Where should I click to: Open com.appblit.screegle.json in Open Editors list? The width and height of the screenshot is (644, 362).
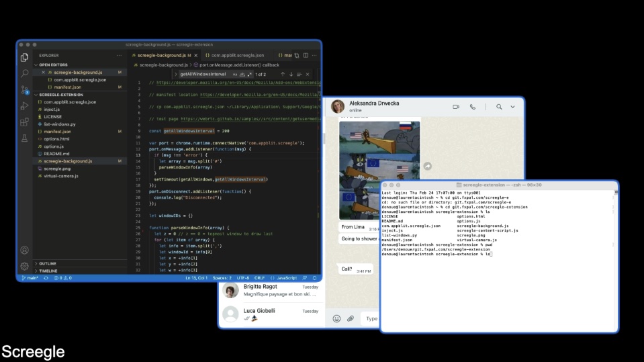click(80, 80)
